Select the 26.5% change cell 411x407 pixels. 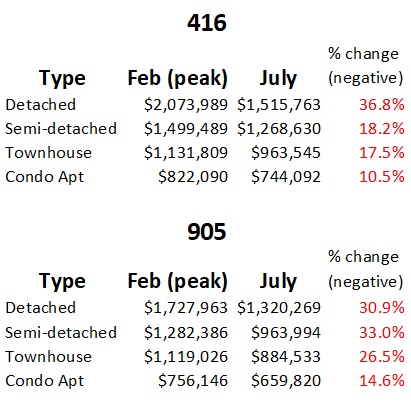tap(382, 357)
